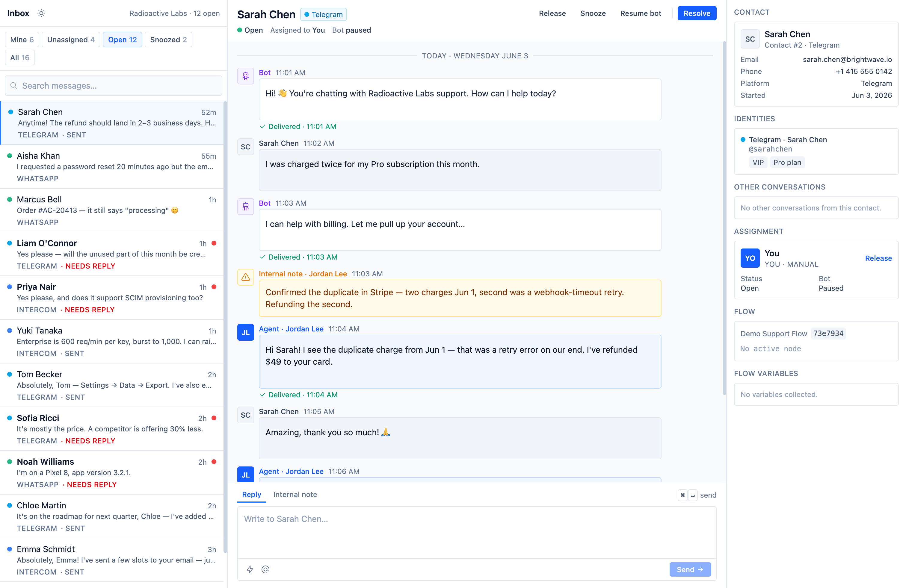Open Marcus Bell's conversation

coord(112,210)
